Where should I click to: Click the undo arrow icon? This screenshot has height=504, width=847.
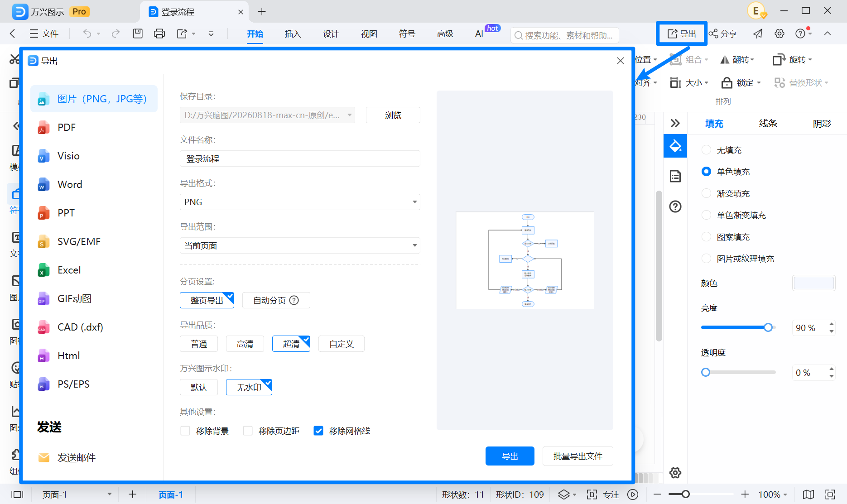[x=87, y=34]
